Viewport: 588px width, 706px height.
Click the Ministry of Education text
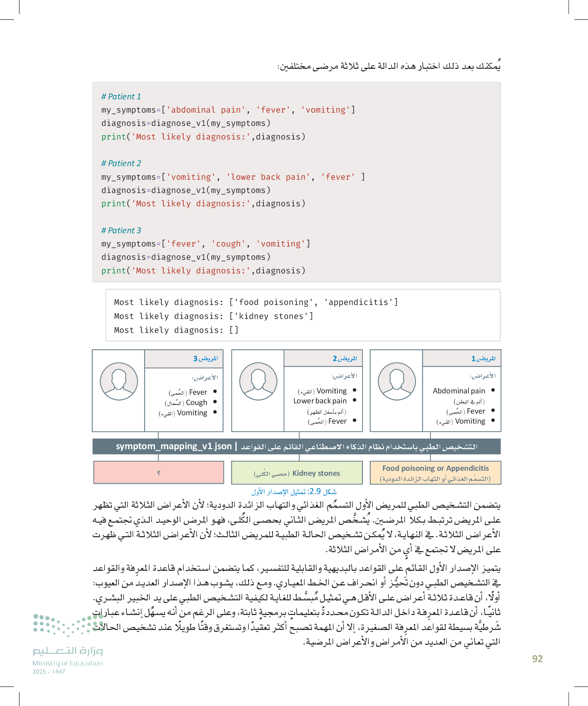tap(67, 663)
